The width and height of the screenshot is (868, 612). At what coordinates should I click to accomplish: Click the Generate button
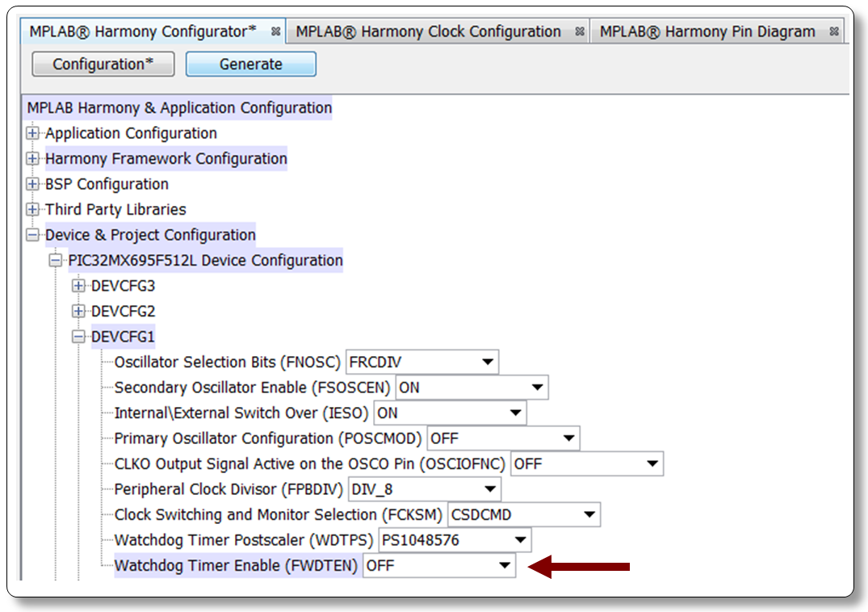point(250,65)
